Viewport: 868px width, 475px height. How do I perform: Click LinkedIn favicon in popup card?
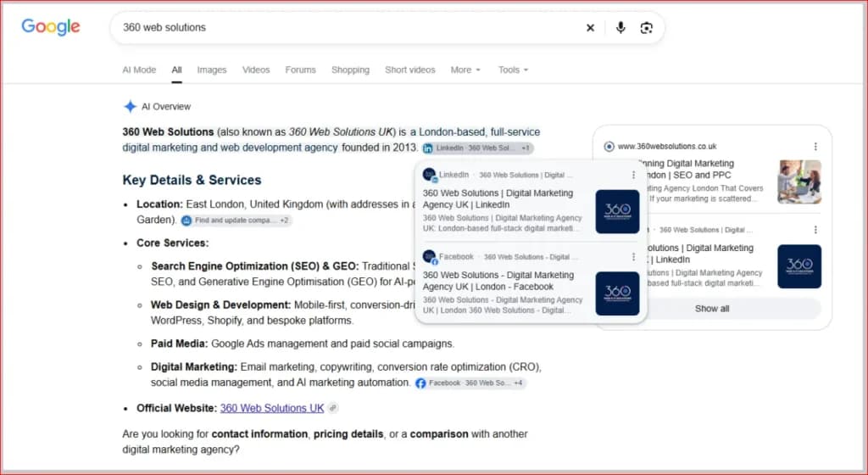(x=430, y=175)
